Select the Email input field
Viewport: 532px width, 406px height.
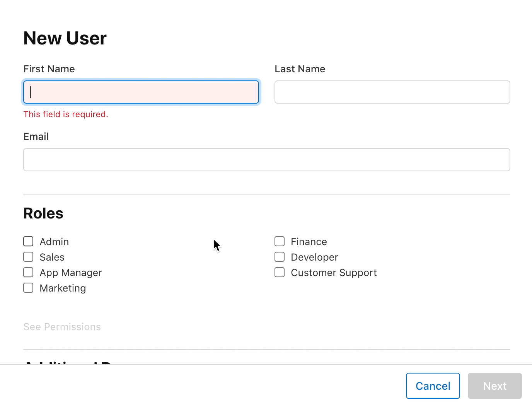(267, 160)
